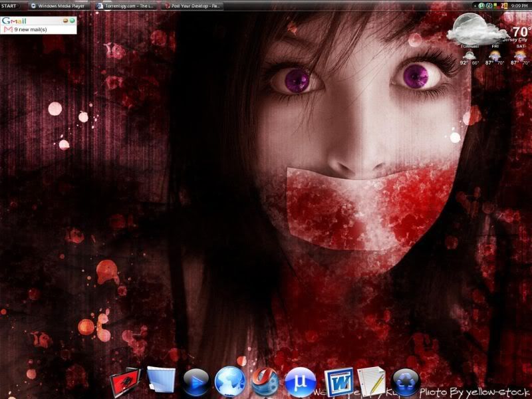Viewport: 532px width, 399px height.
Task: Open the 9 new mail(s) notification
Action: click(31, 29)
